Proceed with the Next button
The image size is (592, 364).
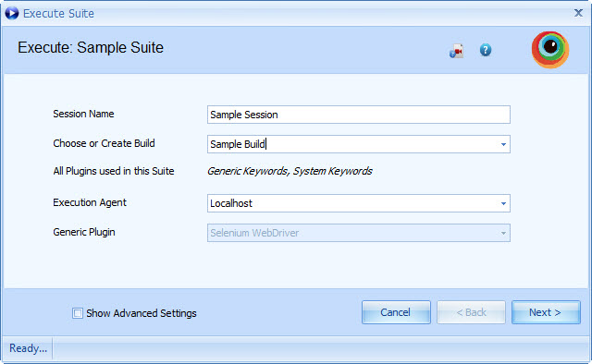coord(546,312)
